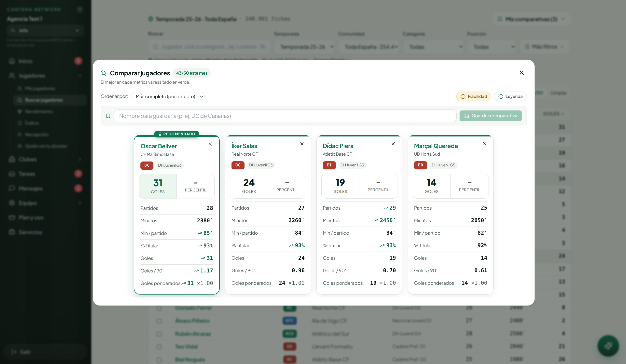Click the Fiabilidad button

coord(474,96)
